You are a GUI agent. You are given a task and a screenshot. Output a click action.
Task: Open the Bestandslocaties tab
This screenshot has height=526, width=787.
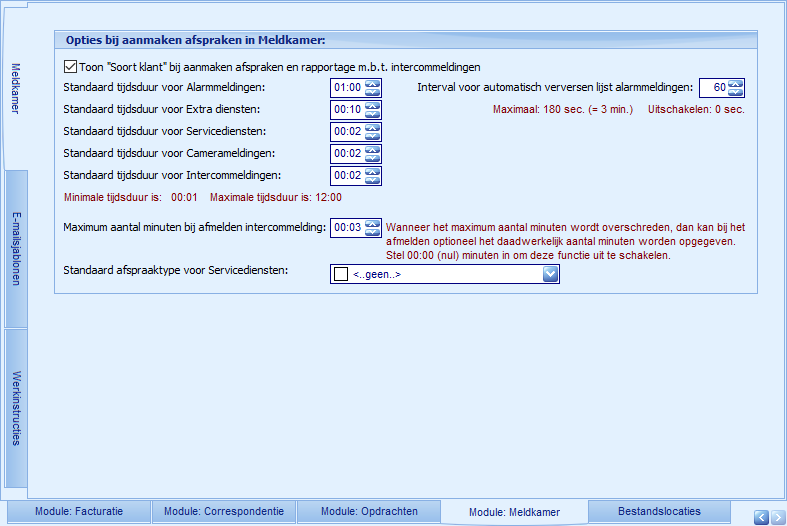click(659, 511)
